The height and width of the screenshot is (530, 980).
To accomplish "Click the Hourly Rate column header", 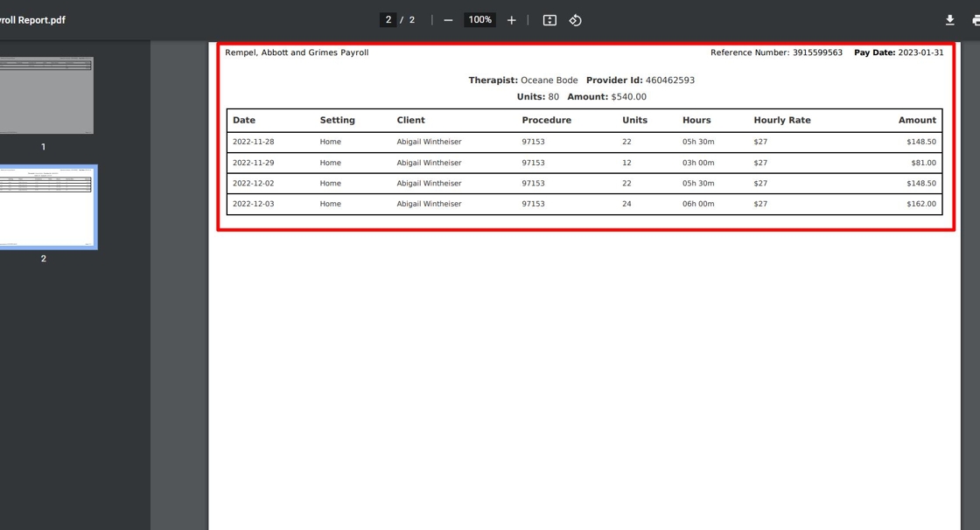I will 782,120.
